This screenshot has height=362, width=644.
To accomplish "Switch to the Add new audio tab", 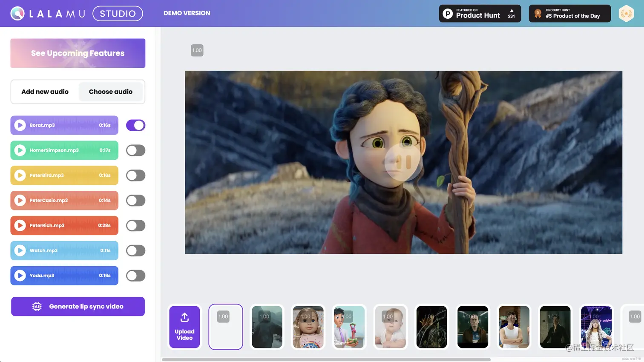I will point(45,92).
